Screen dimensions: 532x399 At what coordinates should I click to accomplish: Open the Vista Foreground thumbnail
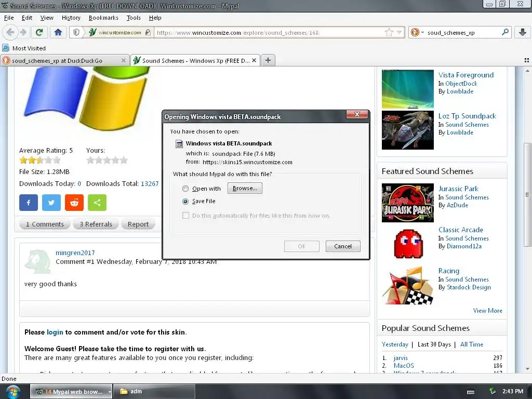click(x=407, y=89)
